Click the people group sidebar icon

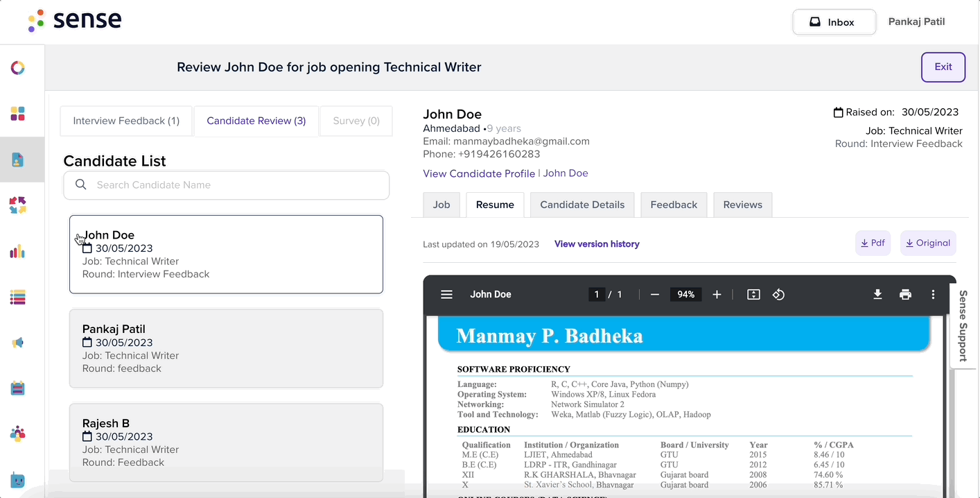click(x=18, y=434)
